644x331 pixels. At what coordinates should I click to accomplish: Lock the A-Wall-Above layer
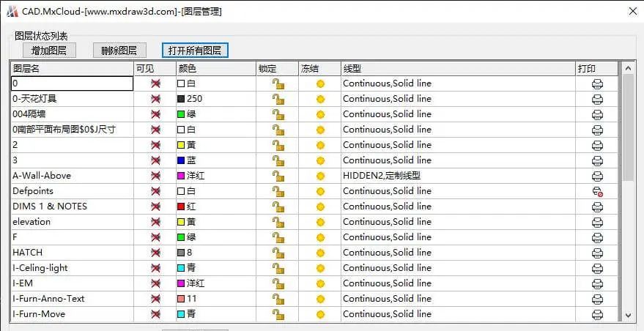tap(278, 176)
